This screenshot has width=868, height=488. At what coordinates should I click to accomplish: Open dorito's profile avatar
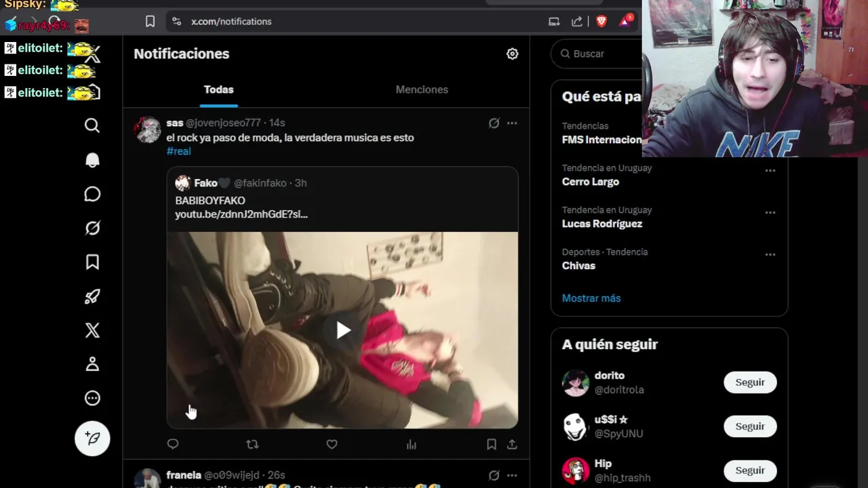(576, 383)
